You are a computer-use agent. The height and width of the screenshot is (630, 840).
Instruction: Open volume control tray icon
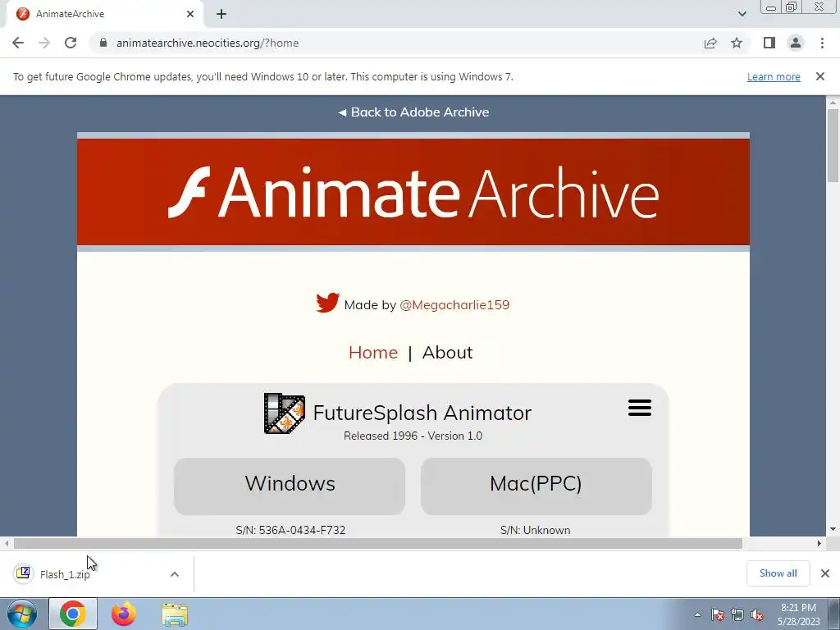[x=757, y=615]
